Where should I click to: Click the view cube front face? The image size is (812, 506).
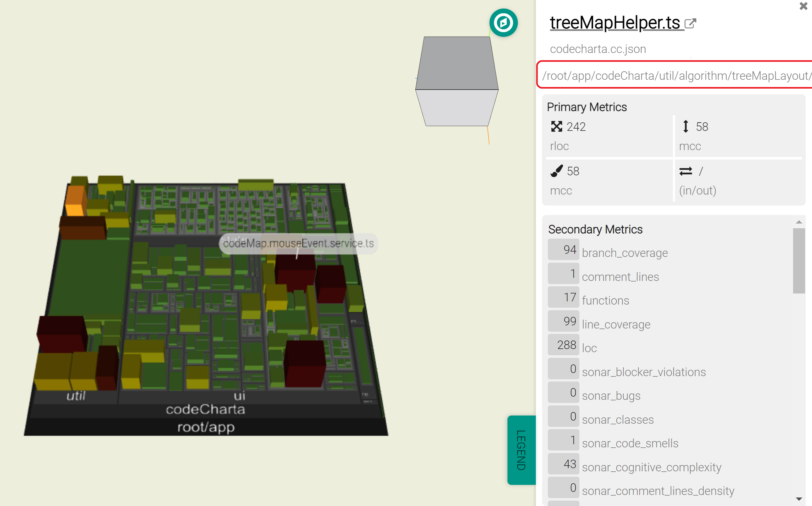click(x=457, y=108)
